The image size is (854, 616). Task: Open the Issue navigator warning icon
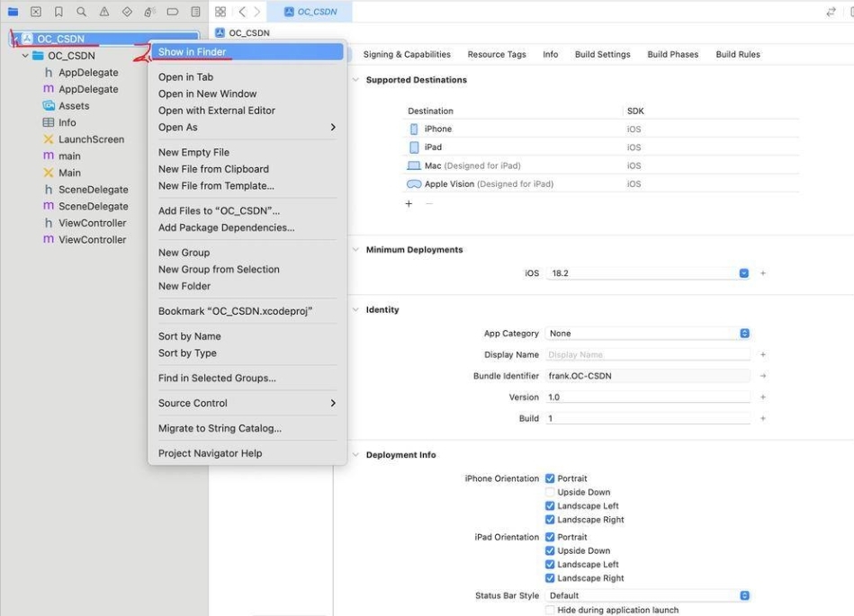click(x=104, y=12)
